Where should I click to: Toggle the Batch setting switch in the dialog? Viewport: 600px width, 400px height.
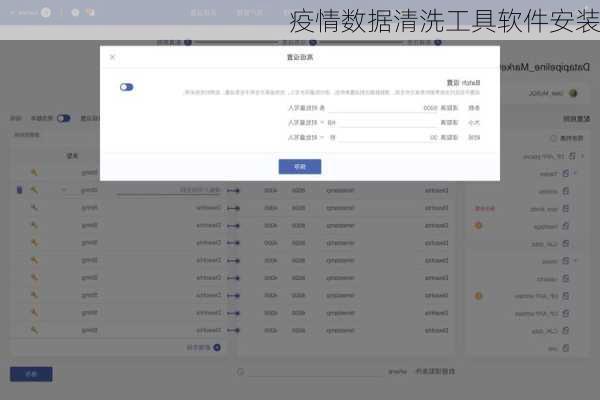126,87
